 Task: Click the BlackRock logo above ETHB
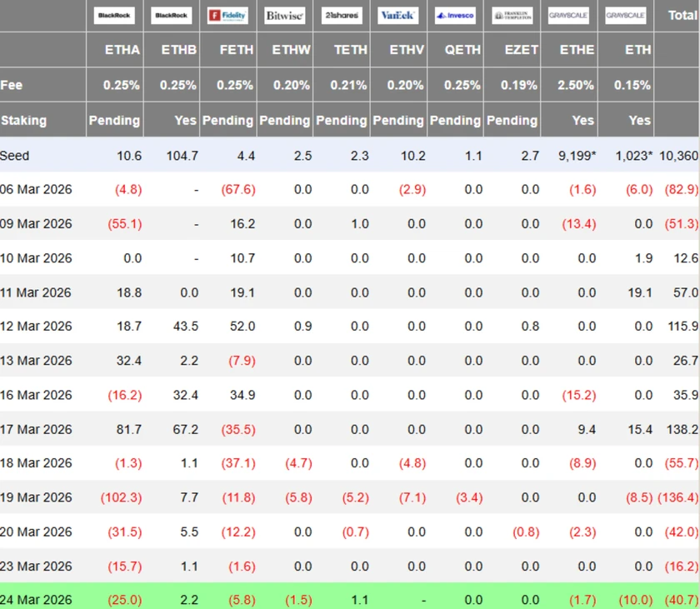[172, 16]
